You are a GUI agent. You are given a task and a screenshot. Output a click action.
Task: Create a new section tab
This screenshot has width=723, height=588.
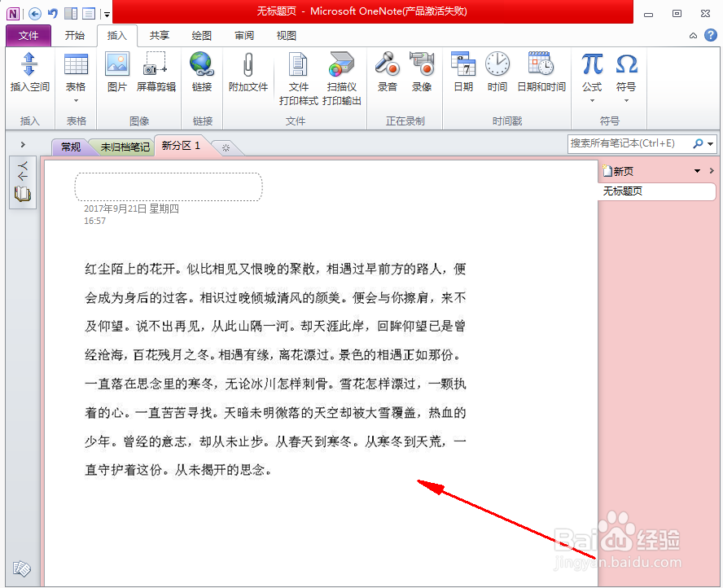(x=226, y=147)
